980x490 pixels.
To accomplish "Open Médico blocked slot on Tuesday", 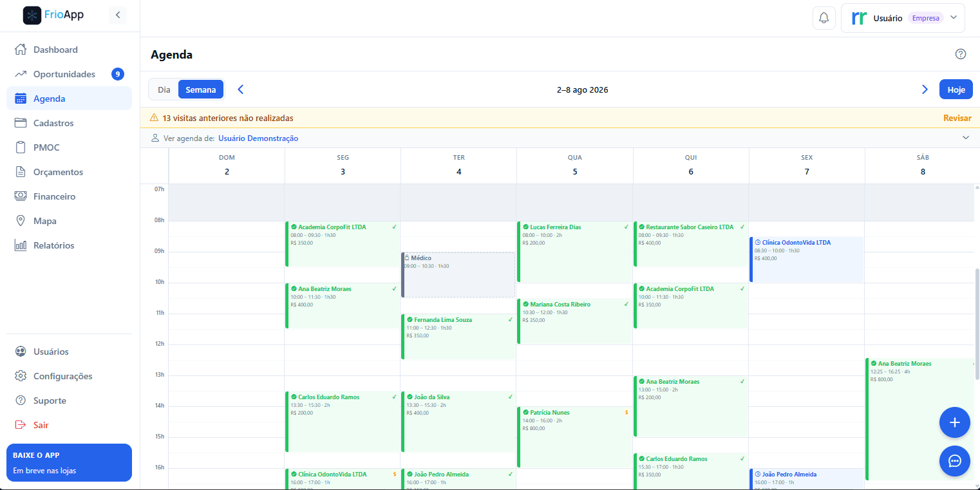I will 458,275.
